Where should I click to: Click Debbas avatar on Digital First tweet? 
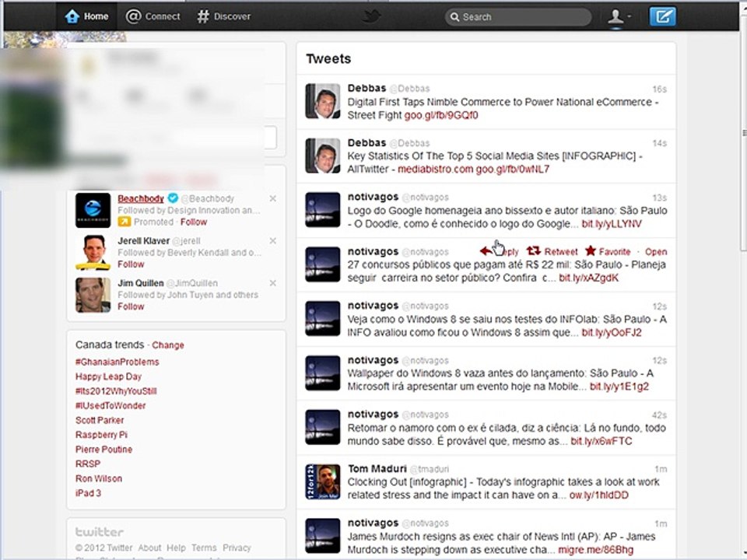[323, 101]
